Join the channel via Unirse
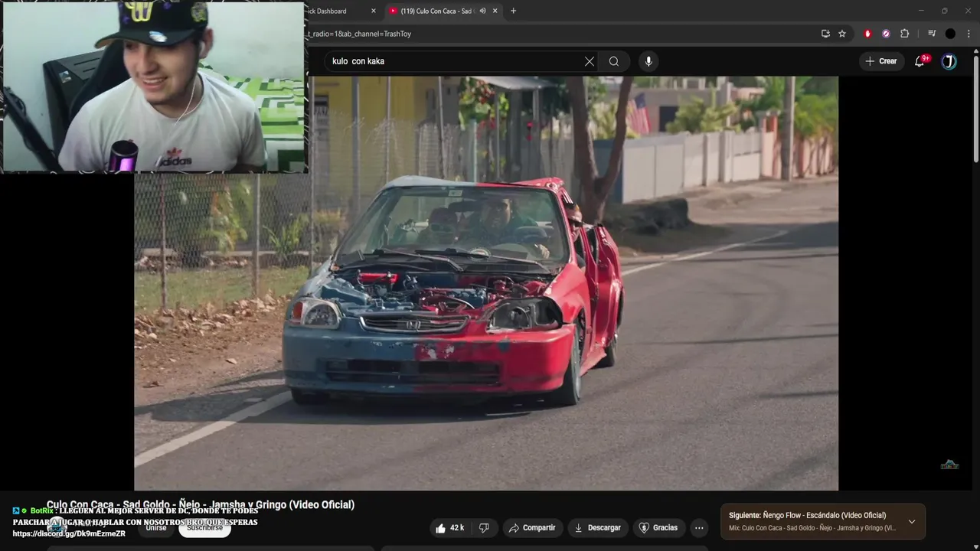Image resolution: width=980 pixels, height=551 pixels. point(156,528)
